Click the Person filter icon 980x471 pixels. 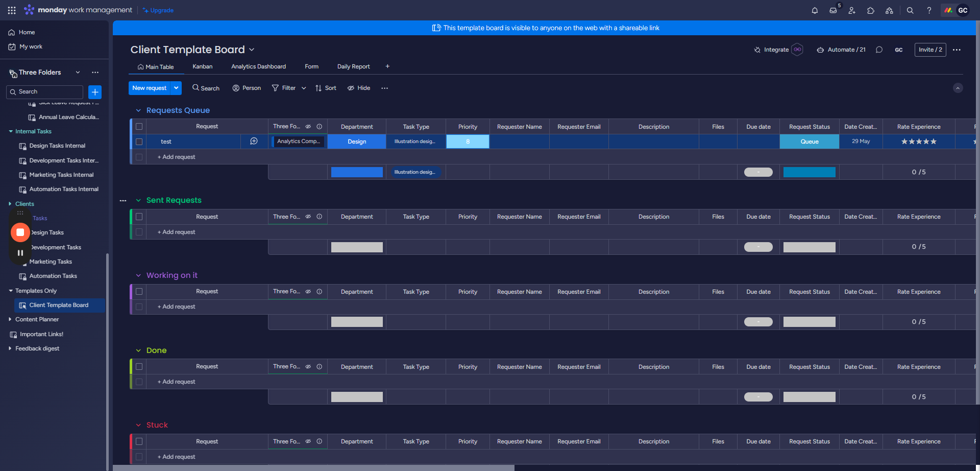tap(236, 88)
